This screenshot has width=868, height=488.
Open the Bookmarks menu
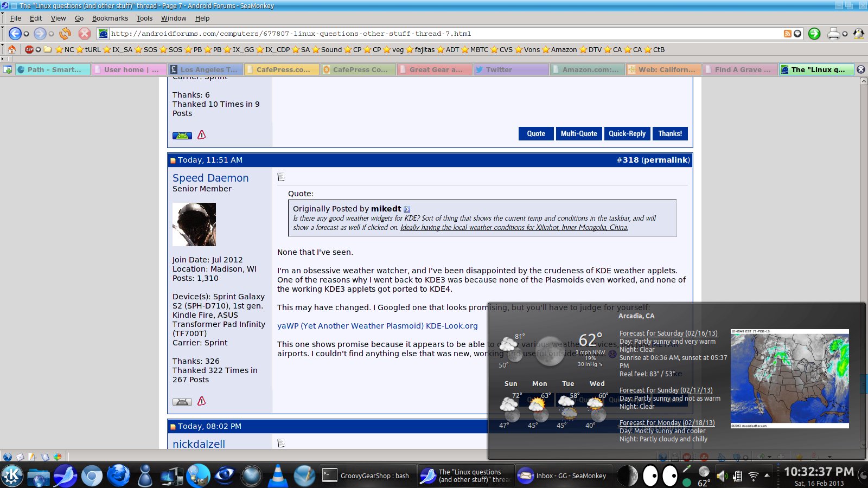click(x=110, y=18)
